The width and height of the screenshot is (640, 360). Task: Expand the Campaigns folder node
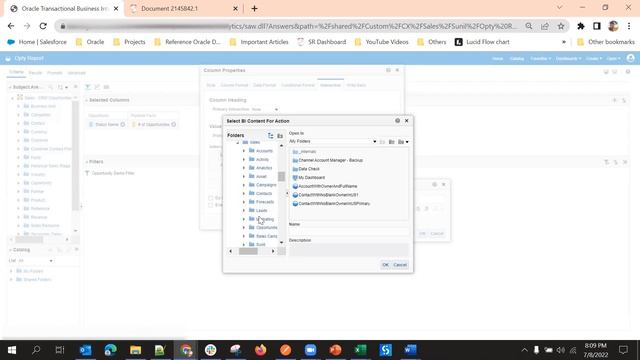[x=244, y=185]
